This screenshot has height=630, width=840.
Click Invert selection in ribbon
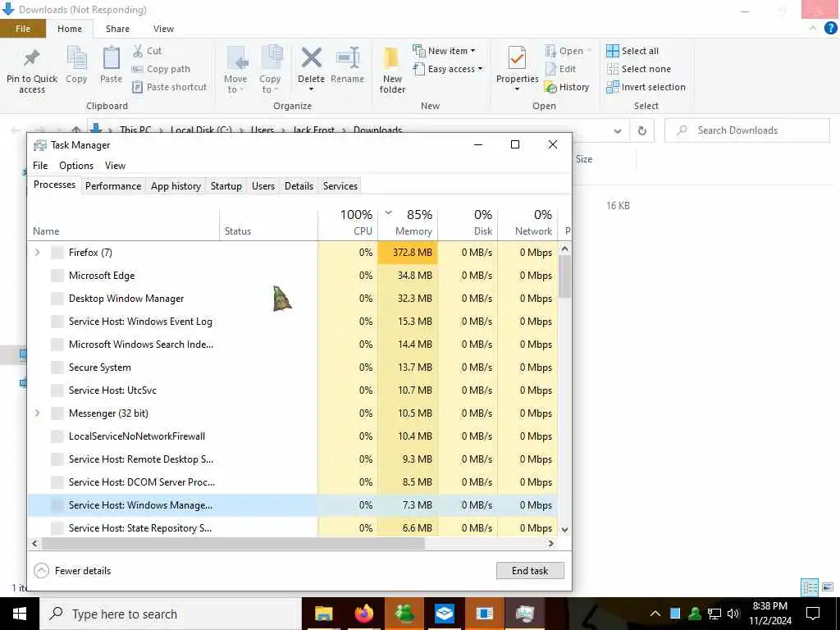[x=646, y=87]
